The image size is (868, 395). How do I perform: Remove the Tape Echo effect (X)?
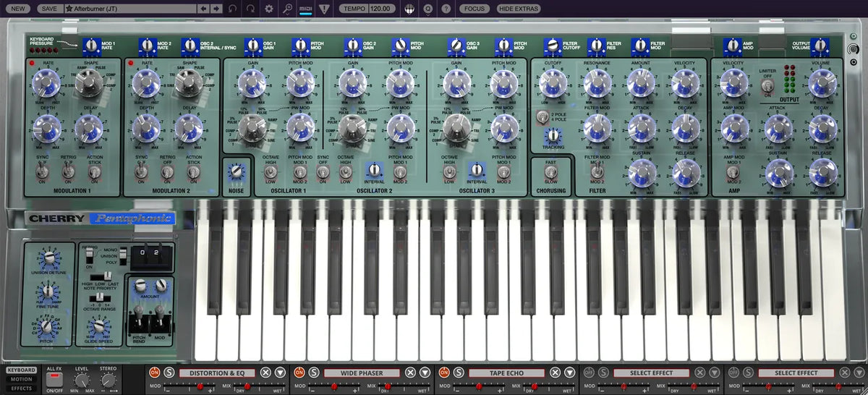click(x=555, y=373)
